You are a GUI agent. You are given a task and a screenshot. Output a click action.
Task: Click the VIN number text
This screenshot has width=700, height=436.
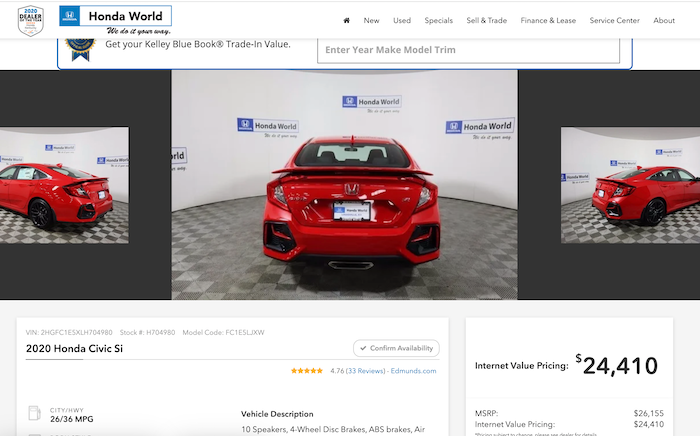click(69, 332)
